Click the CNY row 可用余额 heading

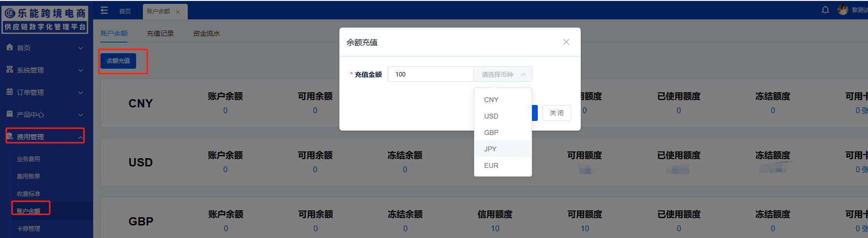pos(315,96)
